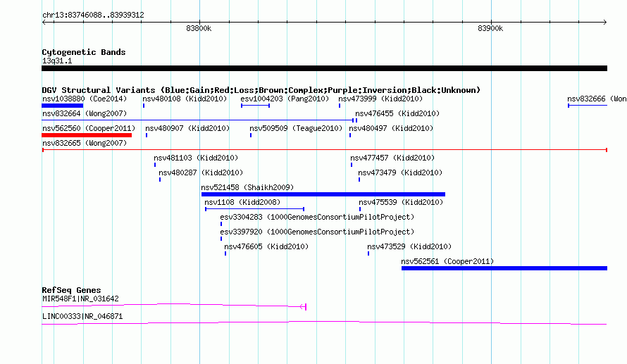
Task: Open the MIR548F1|NR_031642 gene
Action: pos(80,299)
